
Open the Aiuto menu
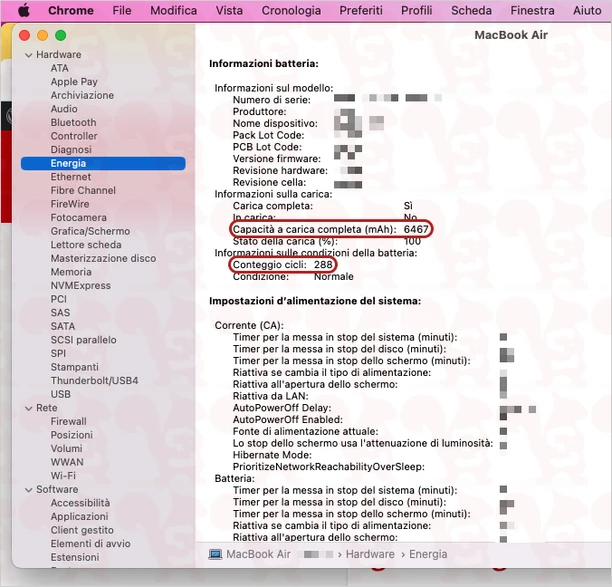click(x=587, y=11)
